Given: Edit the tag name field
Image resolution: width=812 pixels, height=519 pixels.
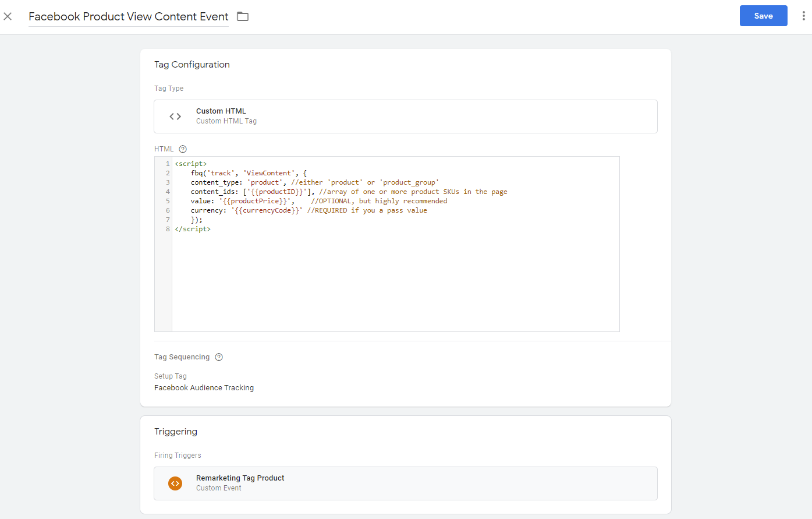Looking at the screenshot, I should (128, 17).
